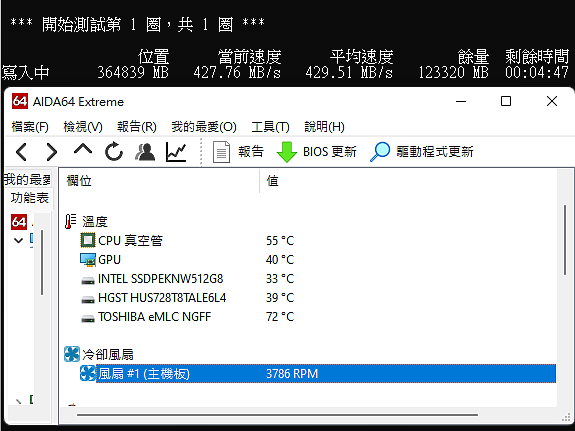Move up one level using up arrow
575x431 pixels.
click(83, 150)
